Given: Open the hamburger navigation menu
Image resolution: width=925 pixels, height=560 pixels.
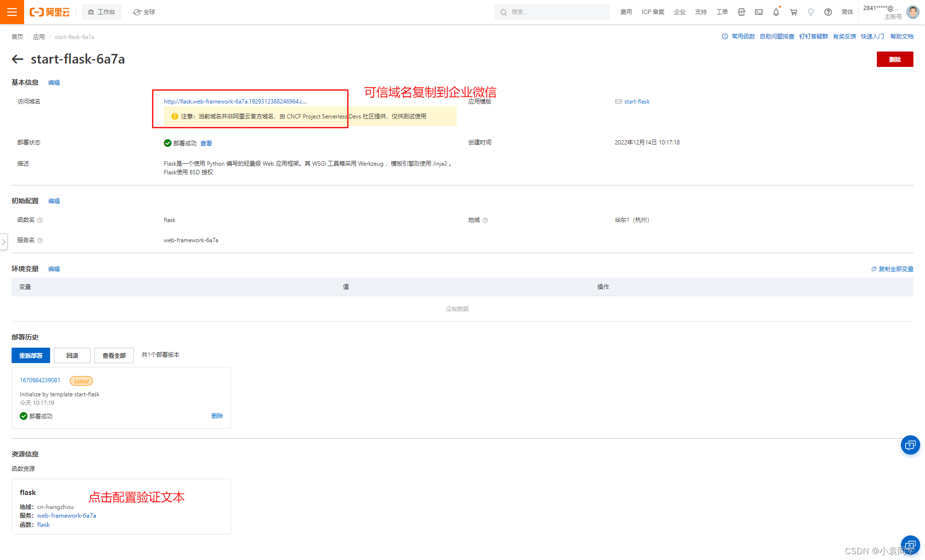Looking at the screenshot, I should click(x=12, y=12).
